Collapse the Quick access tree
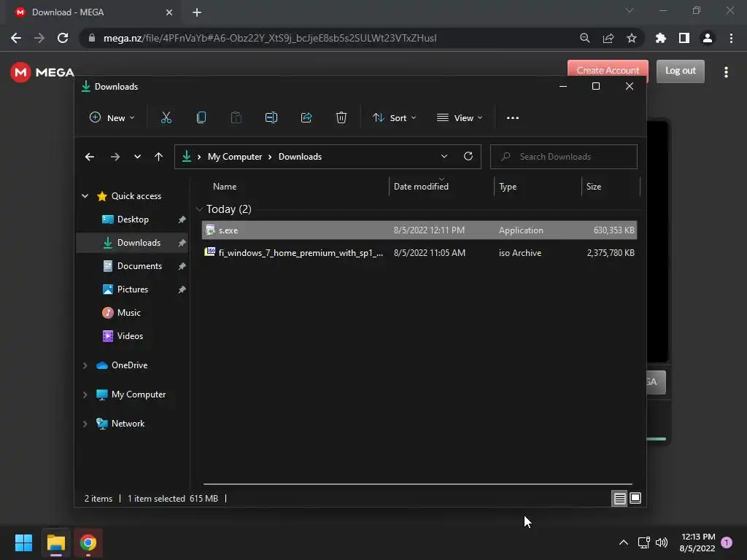Image resolution: width=747 pixels, height=560 pixels. pyautogui.click(x=85, y=195)
